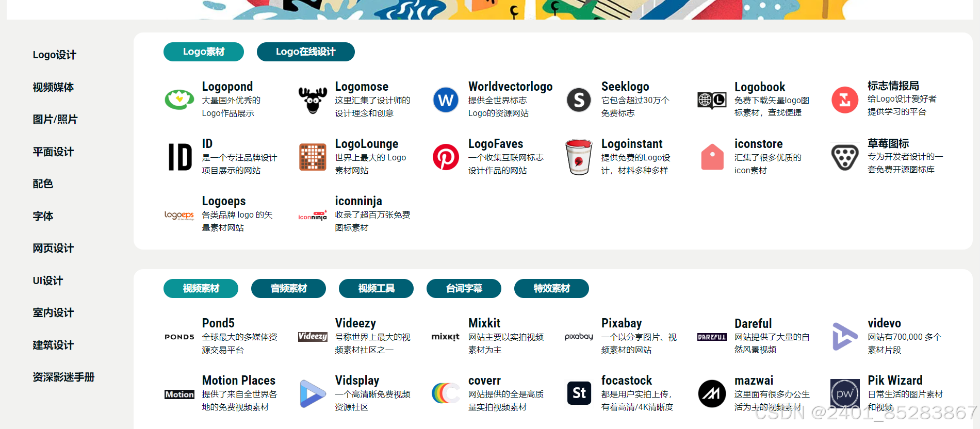Open 配色 category in the sidebar
This screenshot has height=429, width=980.
43,184
